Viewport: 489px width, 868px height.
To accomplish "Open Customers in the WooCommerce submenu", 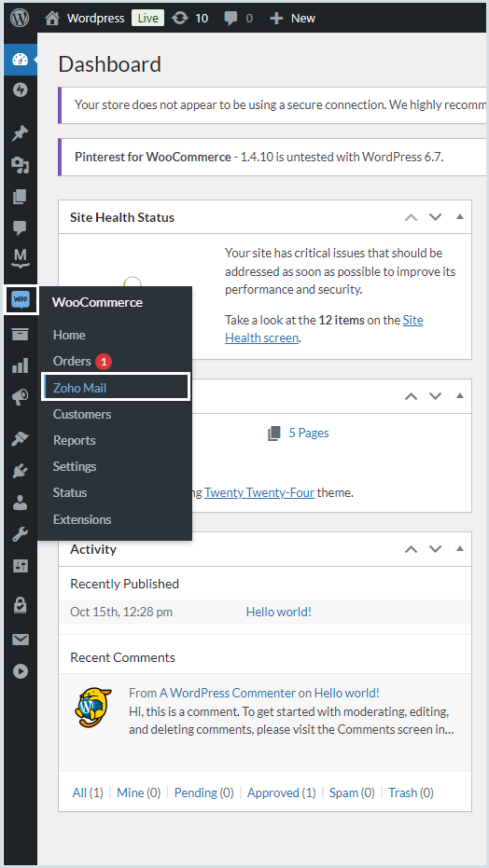I will coord(82,414).
